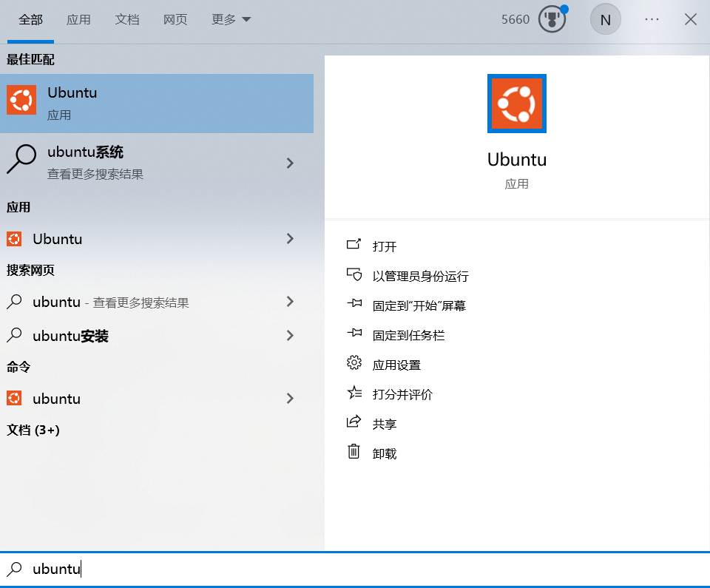Expand the ubuntu系统 result arrow
The width and height of the screenshot is (710, 588).
[x=290, y=163]
